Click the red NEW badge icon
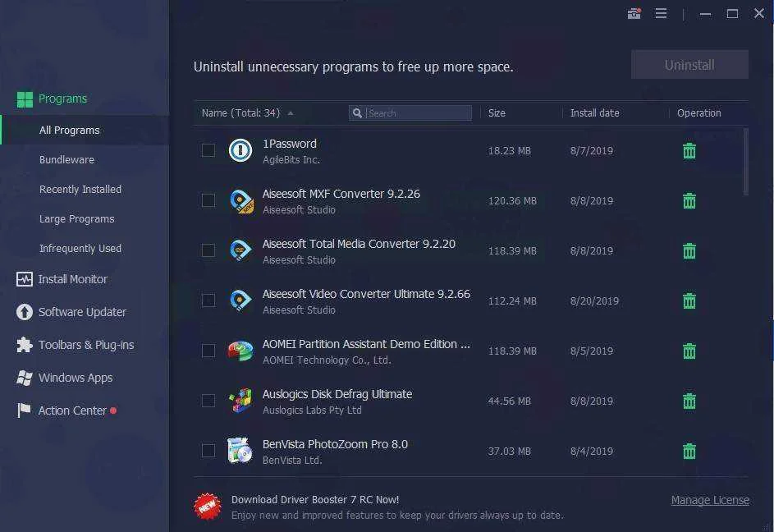This screenshot has width=774, height=532. coord(208,507)
